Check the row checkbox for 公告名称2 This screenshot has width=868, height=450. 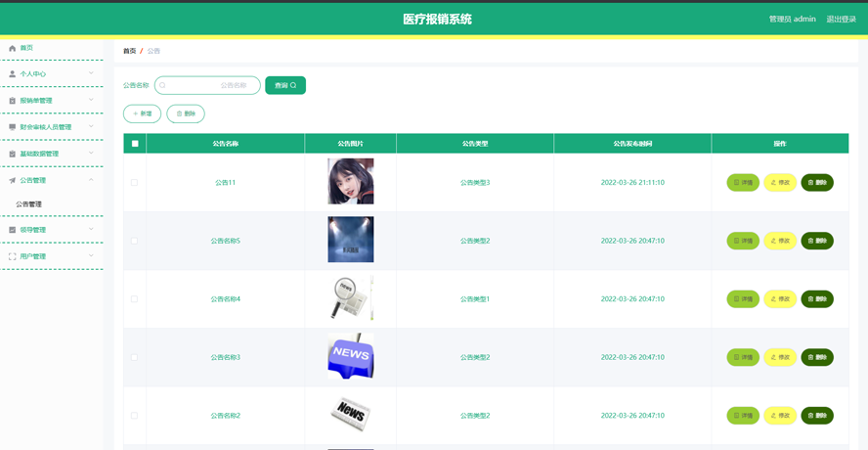(x=134, y=415)
